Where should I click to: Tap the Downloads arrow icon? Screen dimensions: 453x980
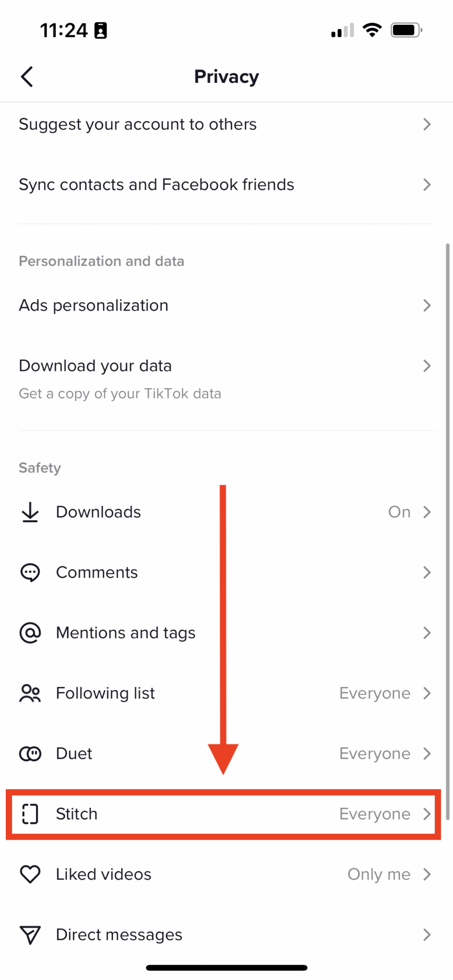pos(30,512)
